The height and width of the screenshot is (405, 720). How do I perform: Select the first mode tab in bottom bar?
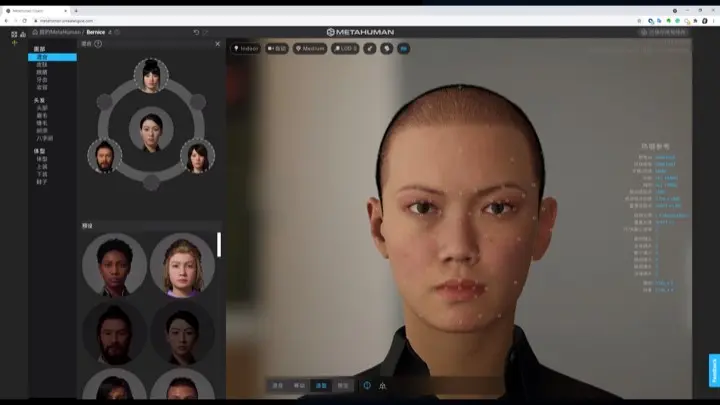tap(278, 385)
